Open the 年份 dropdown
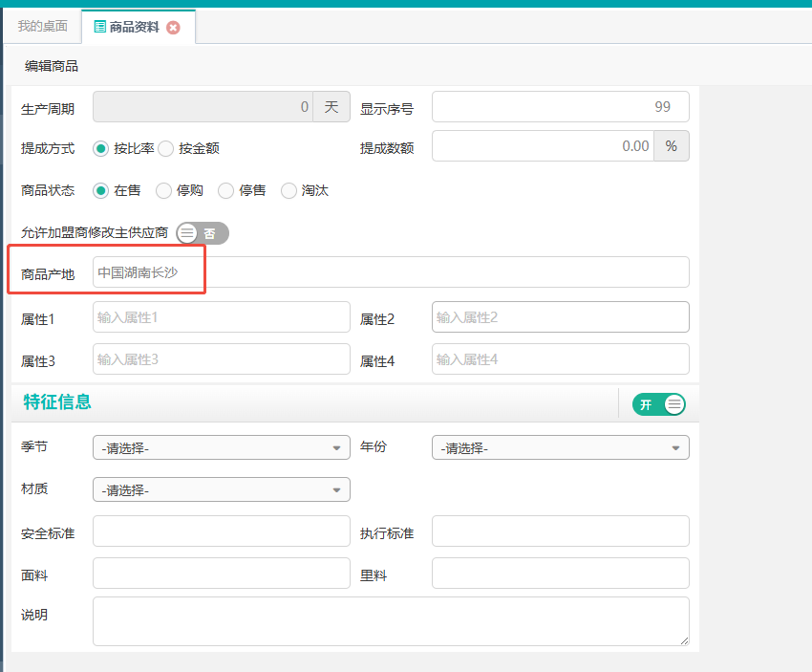This screenshot has height=672, width=812. click(x=561, y=447)
